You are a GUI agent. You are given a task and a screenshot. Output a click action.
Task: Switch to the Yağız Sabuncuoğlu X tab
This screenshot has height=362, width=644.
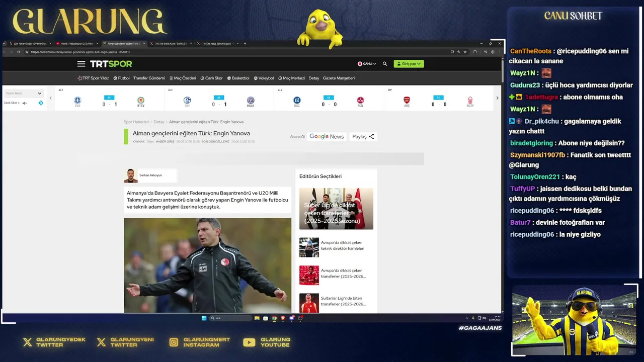[218, 44]
